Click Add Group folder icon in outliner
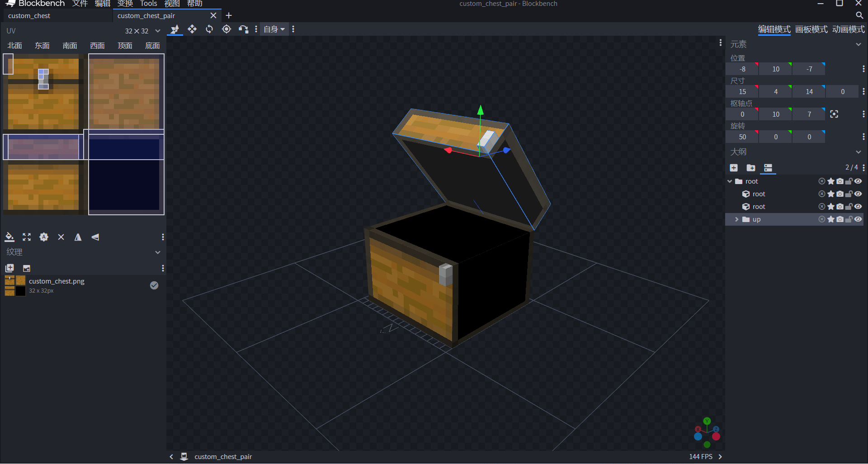The width and height of the screenshot is (868, 464). (x=751, y=168)
